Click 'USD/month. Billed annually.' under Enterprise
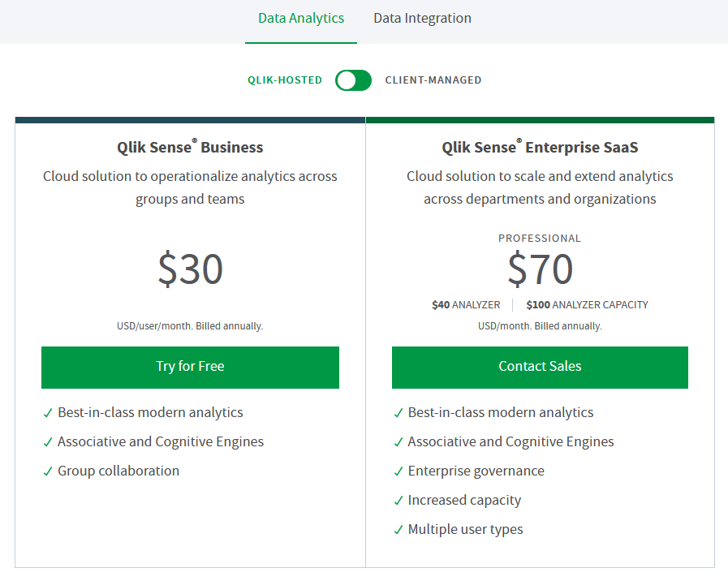 pyautogui.click(x=540, y=326)
